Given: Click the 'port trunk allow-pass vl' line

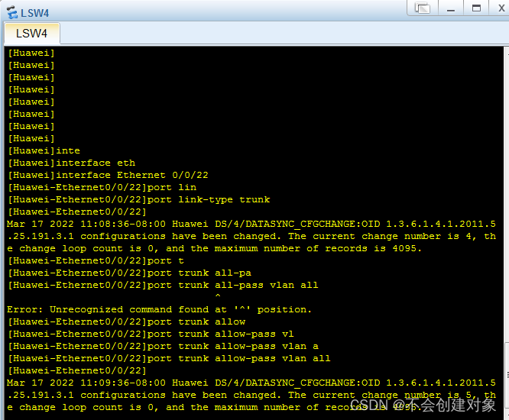Looking at the screenshot, I should 151,334.
